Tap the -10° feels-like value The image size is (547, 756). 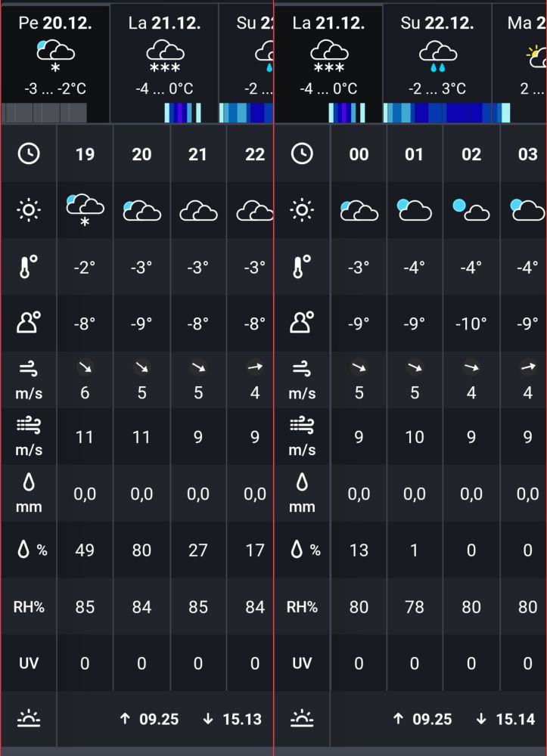coord(471,323)
